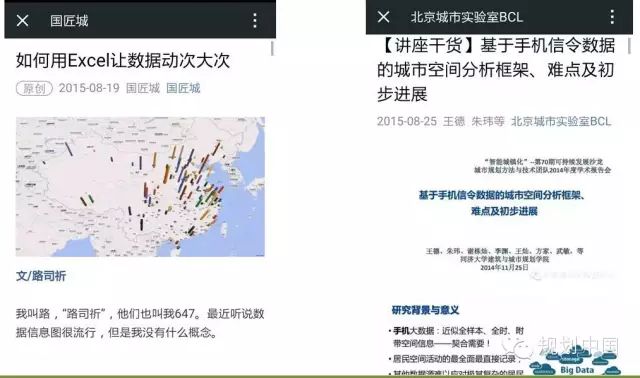This screenshot has width=640, height=378.
Task: Select the paragraph starting 我叫路
Action: tap(140, 323)
